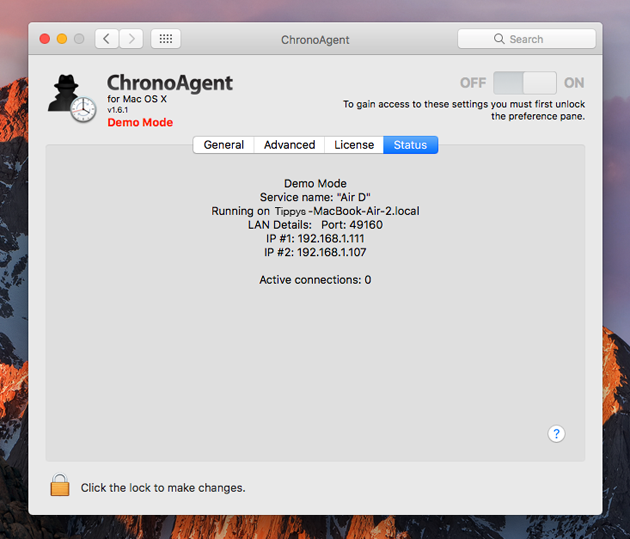Image resolution: width=630 pixels, height=539 pixels.
Task: Click 'Click the lock to make changes.' text
Action: click(163, 488)
